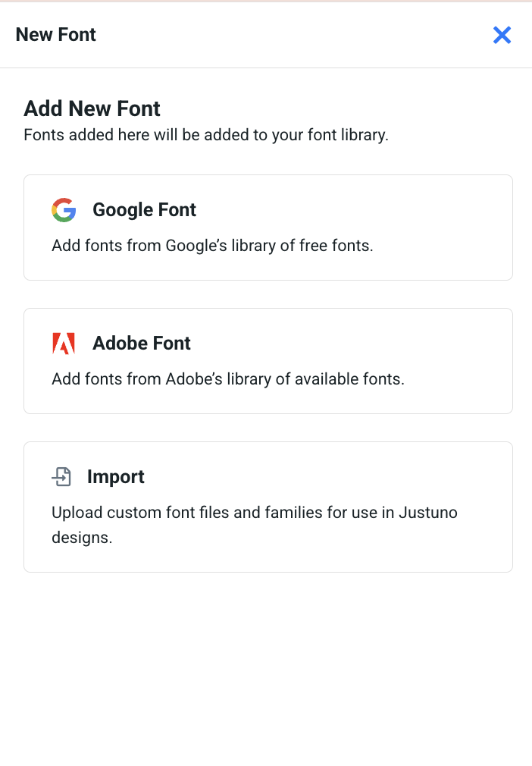Open the Import custom fonts card
Screen dimensions: 532x766
click(268, 507)
